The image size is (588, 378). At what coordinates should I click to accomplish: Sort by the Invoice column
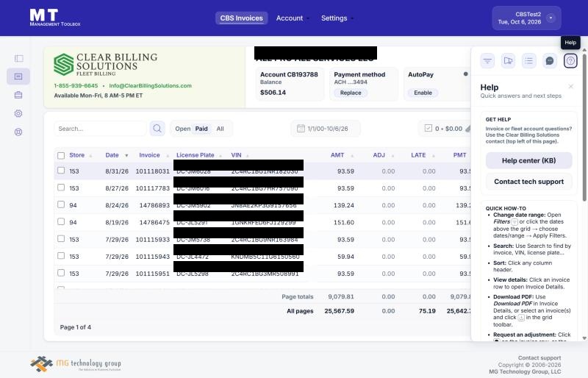[x=149, y=155]
